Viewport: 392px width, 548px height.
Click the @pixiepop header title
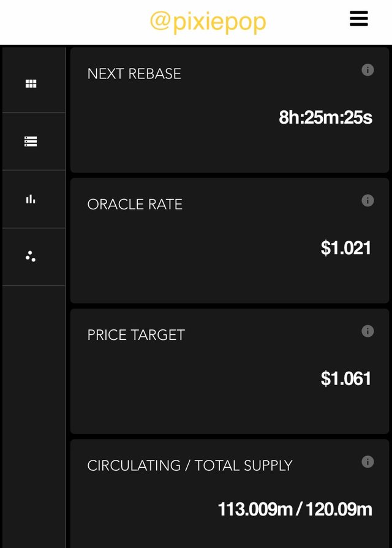208,21
